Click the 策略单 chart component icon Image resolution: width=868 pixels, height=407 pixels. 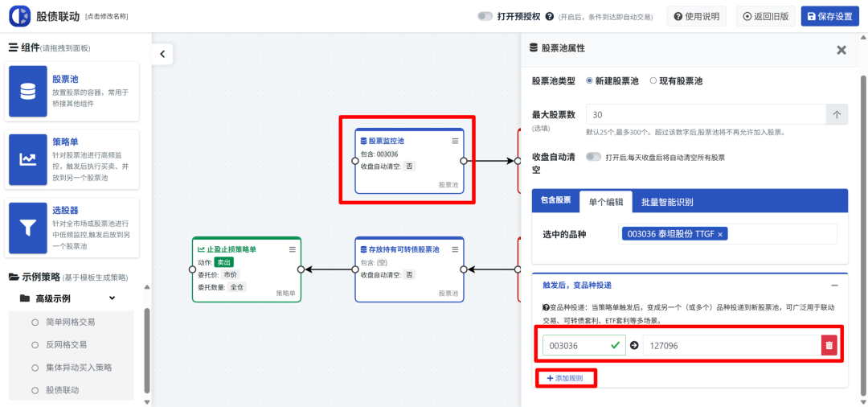(x=28, y=159)
